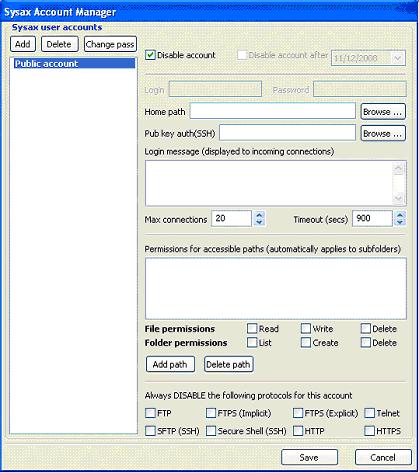Decrease Timeout with down arrow
This screenshot has height=473, width=419.
point(400,222)
